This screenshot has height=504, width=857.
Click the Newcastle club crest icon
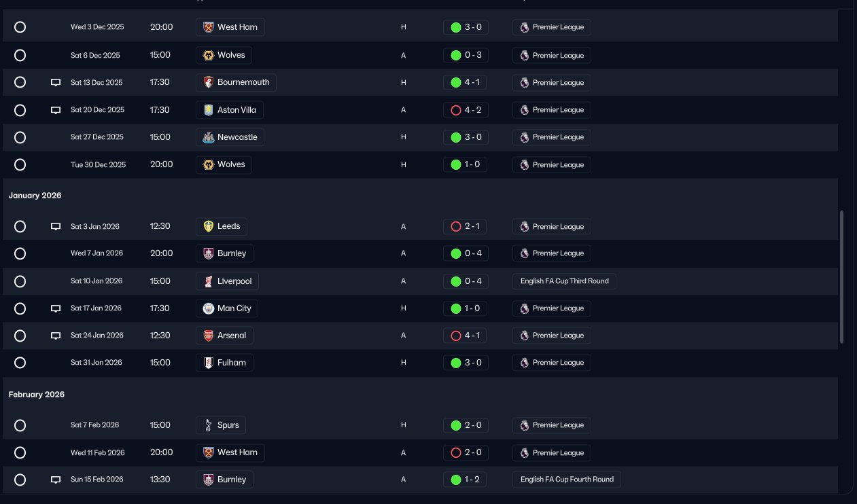point(209,137)
